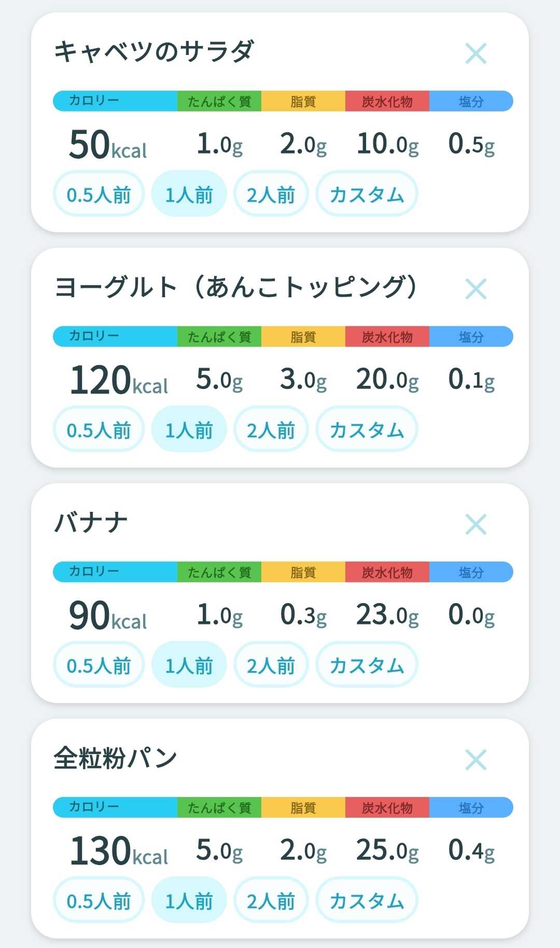The height and width of the screenshot is (948, 560).
Task: Tap the 120kcal value of ヨーグルト
Action: 119,380
